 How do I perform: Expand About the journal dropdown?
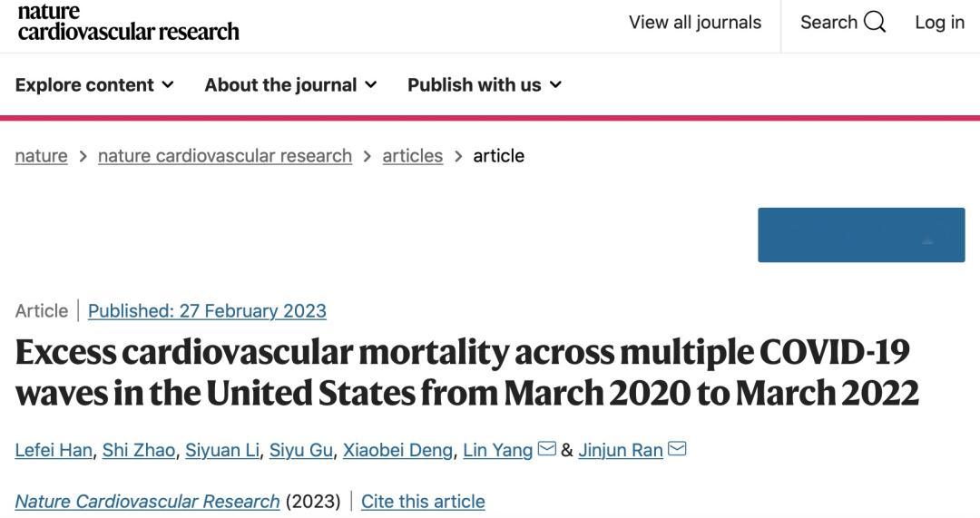[x=290, y=84]
